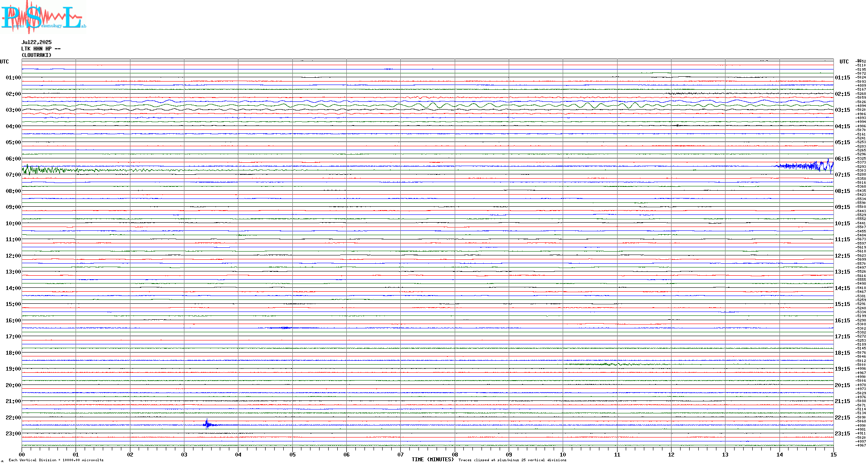Click minute tick label 13 on bottom axis
Image resolution: width=868 pixels, height=466 pixels.
[725, 454]
